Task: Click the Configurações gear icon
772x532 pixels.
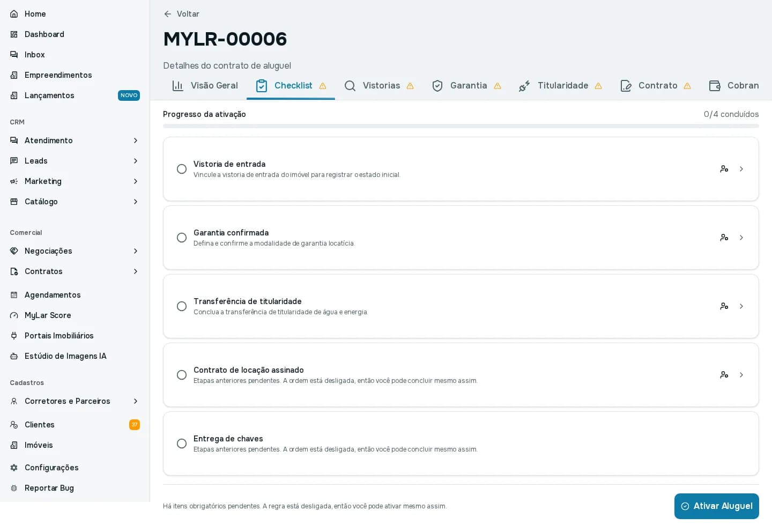Action: [x=14, y=468]
